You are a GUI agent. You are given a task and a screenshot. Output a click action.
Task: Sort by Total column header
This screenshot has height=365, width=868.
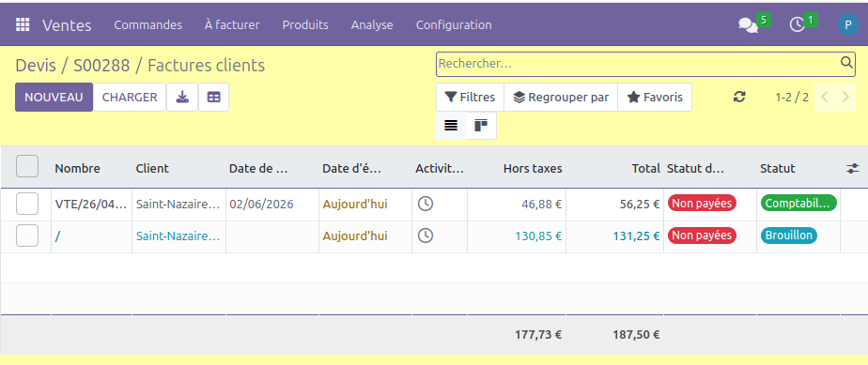[646, 169]
